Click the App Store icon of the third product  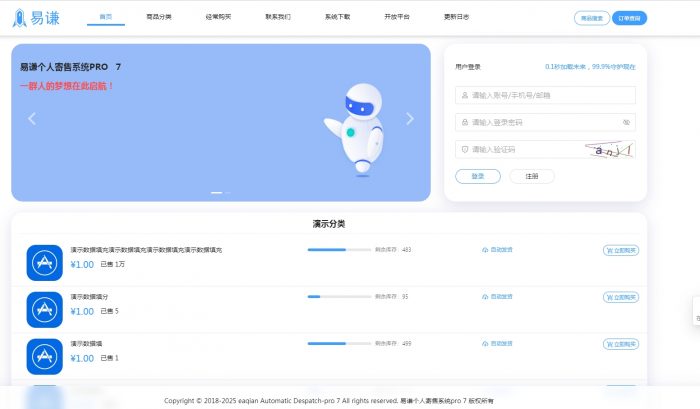(x=44, y=355)
